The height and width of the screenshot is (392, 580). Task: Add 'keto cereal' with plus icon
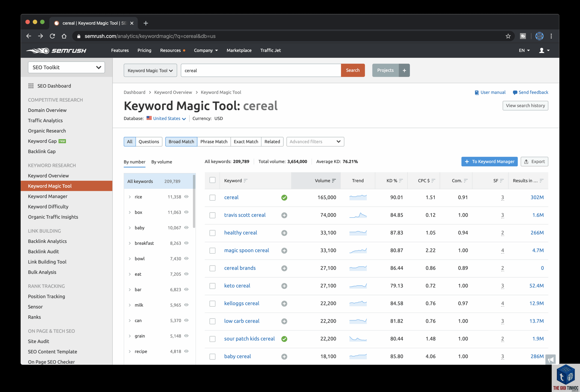[284, 286]
